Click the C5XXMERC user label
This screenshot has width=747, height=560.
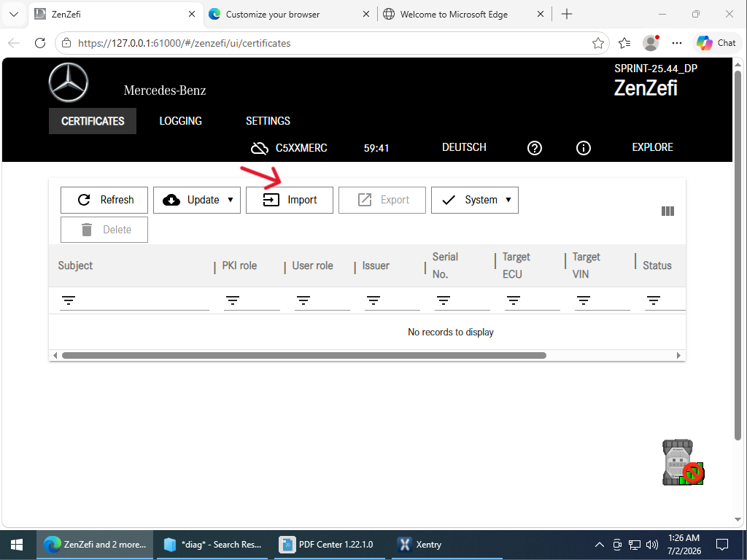pos(301,148)
